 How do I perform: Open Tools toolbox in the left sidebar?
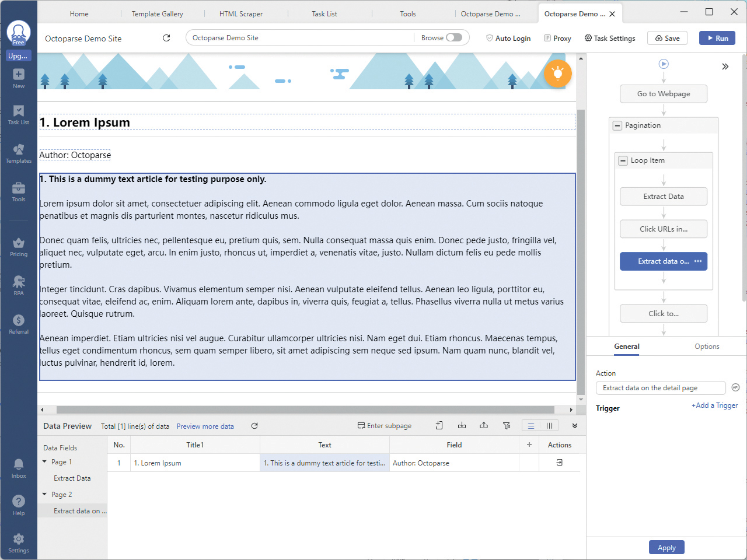(19, 192)
